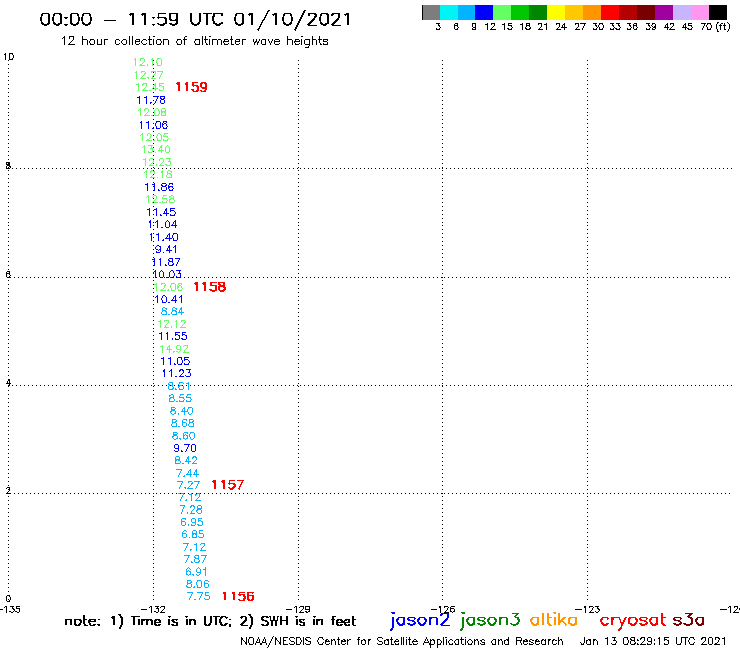The image size is (740, 650).
Task: Click the purple legend swatch
Action: (664, 13)
